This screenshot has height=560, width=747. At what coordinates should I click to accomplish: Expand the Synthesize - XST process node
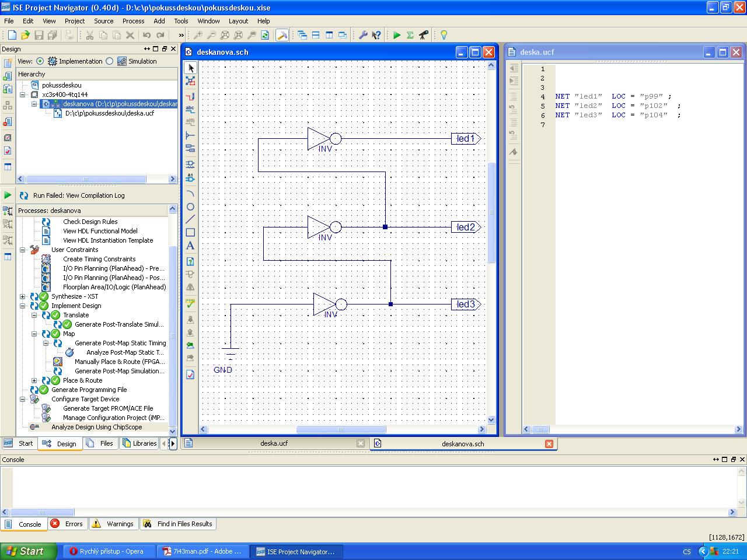point(23,296)
